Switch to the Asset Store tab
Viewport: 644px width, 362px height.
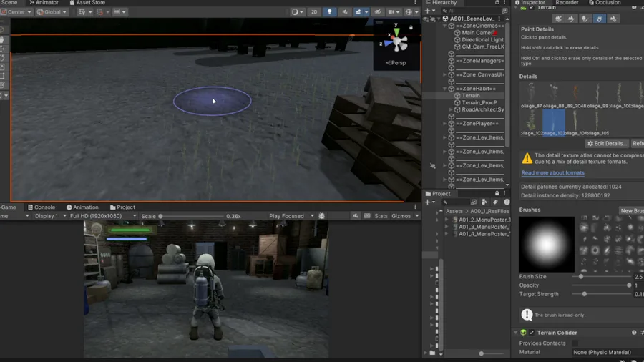click(87, 2)
